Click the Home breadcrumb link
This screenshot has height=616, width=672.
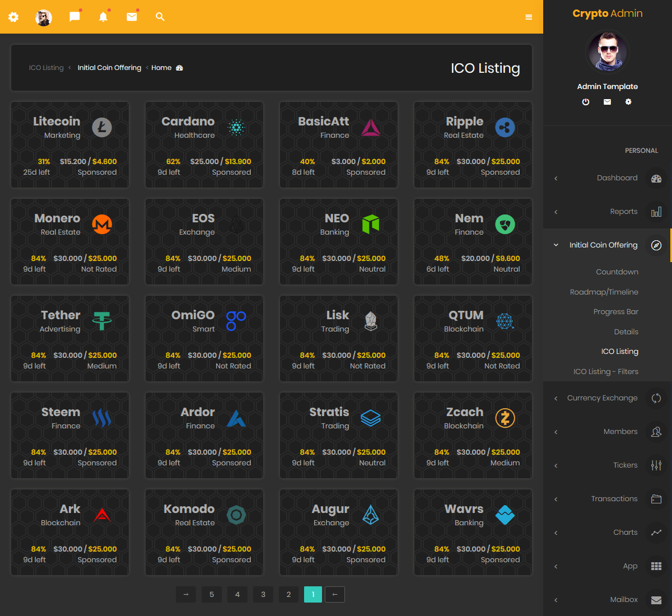point(161,68)
